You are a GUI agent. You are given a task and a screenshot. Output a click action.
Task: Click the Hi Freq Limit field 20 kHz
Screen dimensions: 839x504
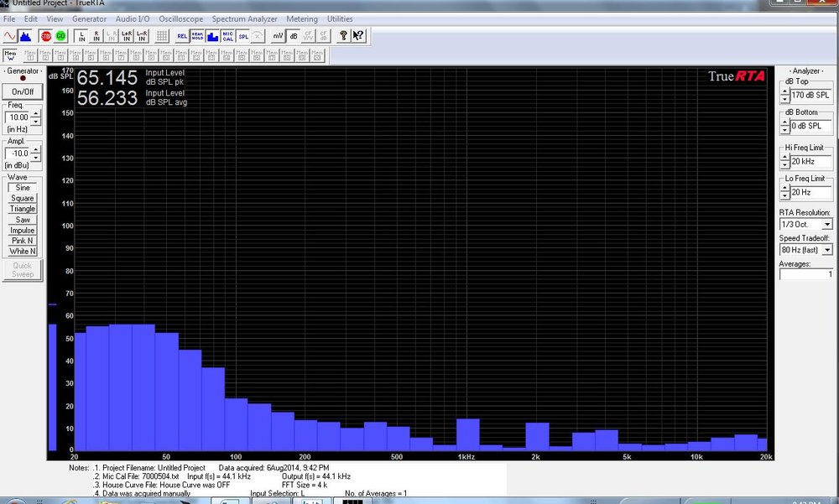click(811, 162)
